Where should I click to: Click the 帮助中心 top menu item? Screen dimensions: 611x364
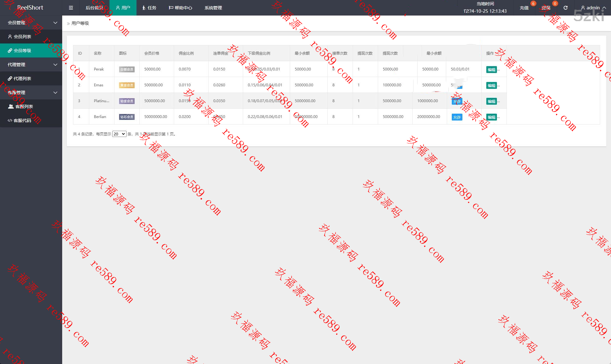[x=181, y=8]
